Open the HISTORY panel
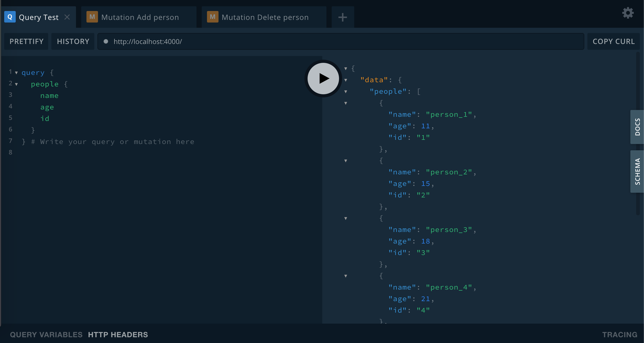The height and width of the screenshot is (343, 644). click(73, 41)
